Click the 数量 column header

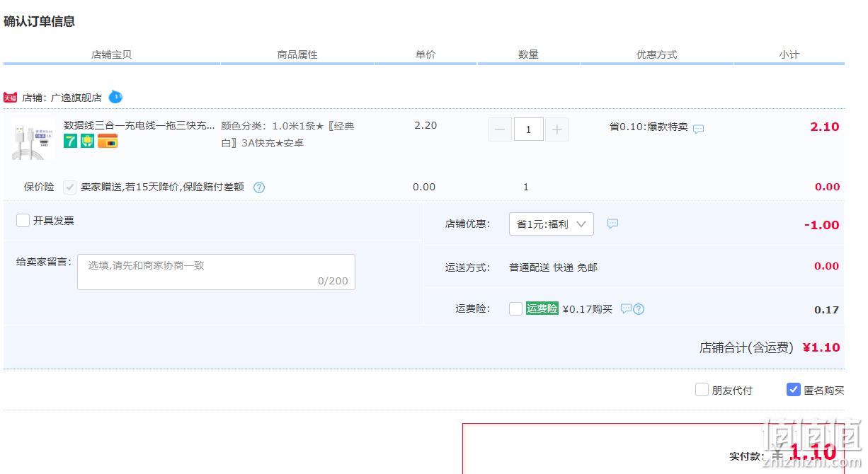click(528, 54)
